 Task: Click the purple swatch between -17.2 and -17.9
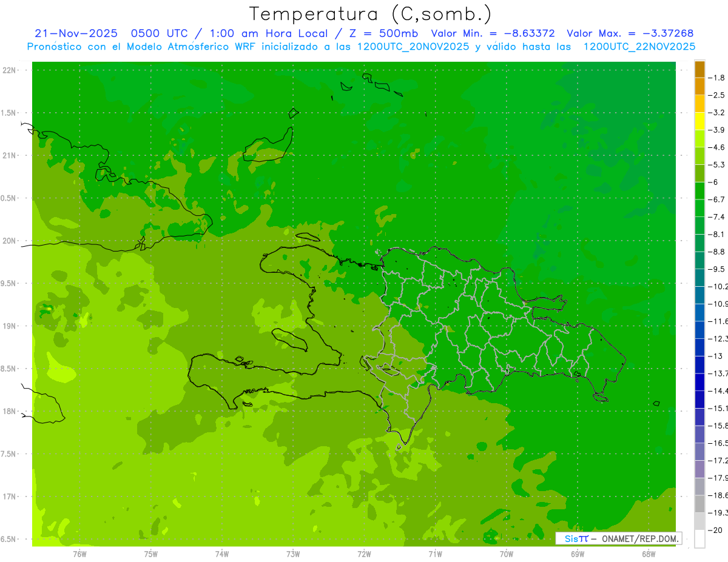click(699, 469)
